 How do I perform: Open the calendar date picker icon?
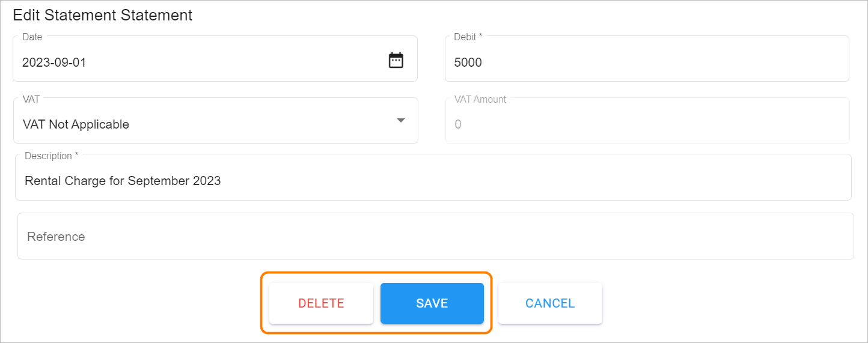396,61
